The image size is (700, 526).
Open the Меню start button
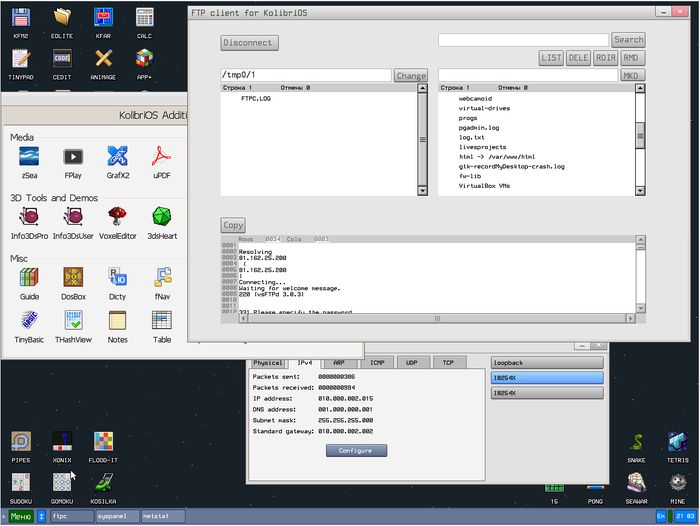pyautogui.click(x=20, y=516)
